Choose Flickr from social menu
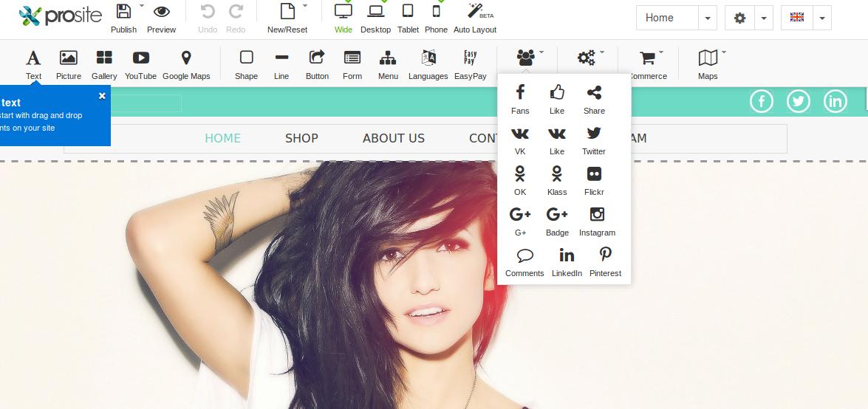The image size is (868, 409). pos(594,181)
